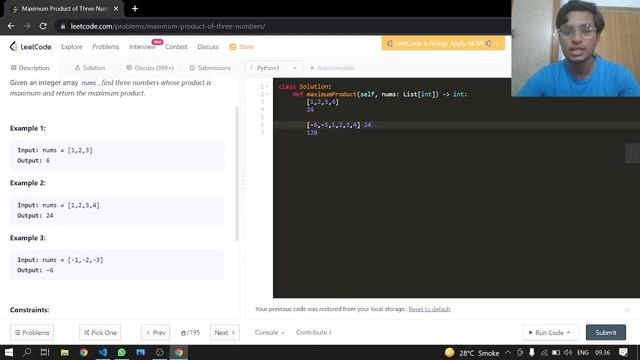Open Interview in top navigation

142,47
